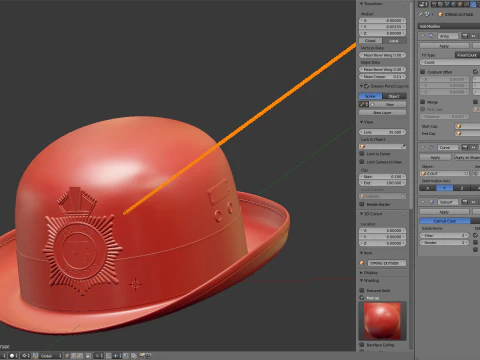Click the Subsurf modifier type icon
Screen dimensions: 480x360
[x=431, y=202]
